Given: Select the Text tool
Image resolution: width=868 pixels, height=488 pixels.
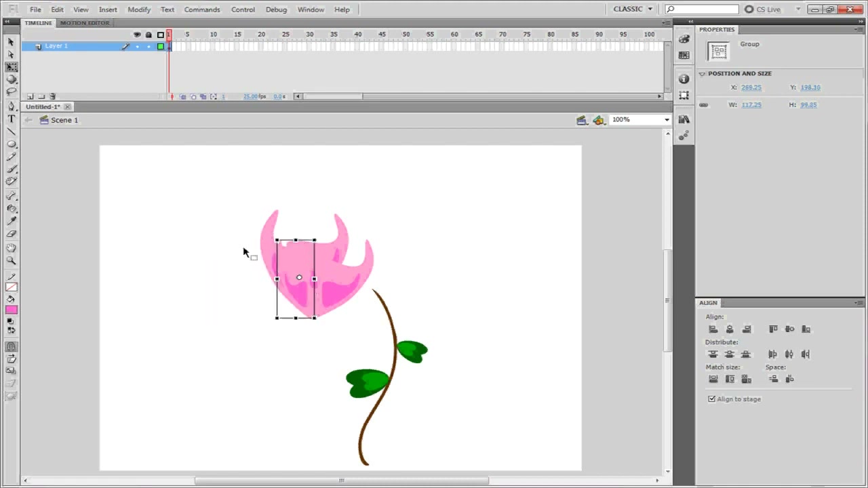Looking at the screenshot, I should (x=11, y=119).
